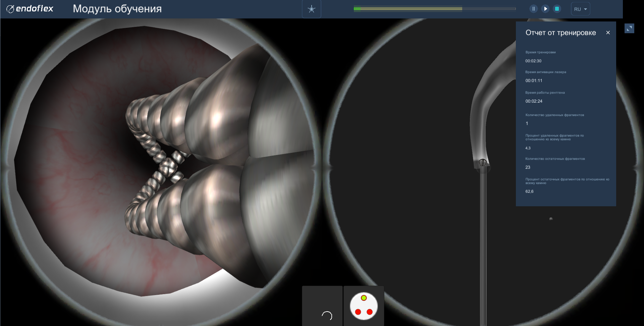The width and height of the screenshot is (644, 326).
Task: Click the small stone fragment in X-ray view
Action: (x=551, y=219)
